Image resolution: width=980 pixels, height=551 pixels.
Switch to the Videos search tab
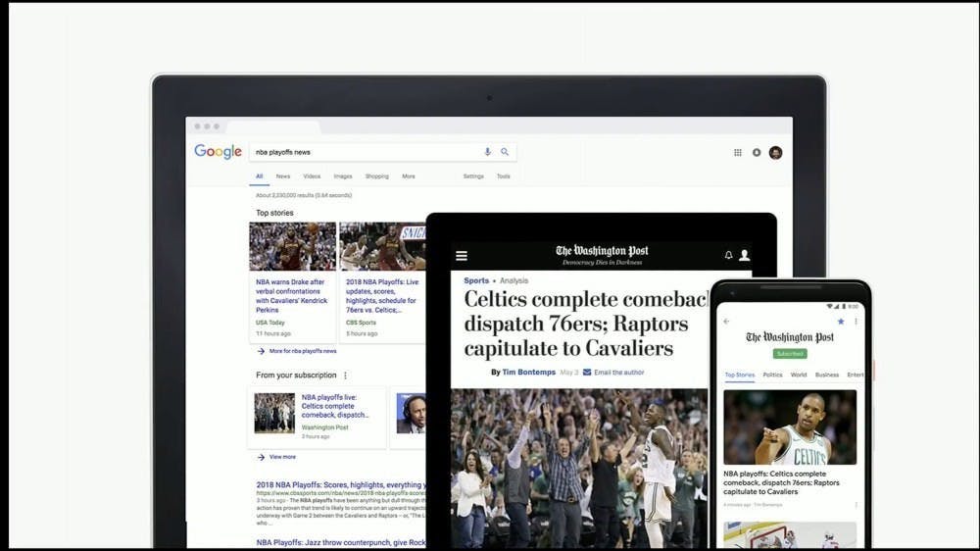(x=312, y=176)
